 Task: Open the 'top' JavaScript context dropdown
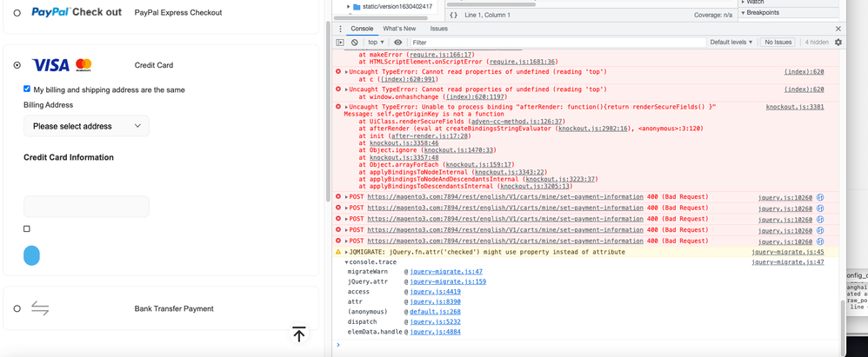click(376, 43)
